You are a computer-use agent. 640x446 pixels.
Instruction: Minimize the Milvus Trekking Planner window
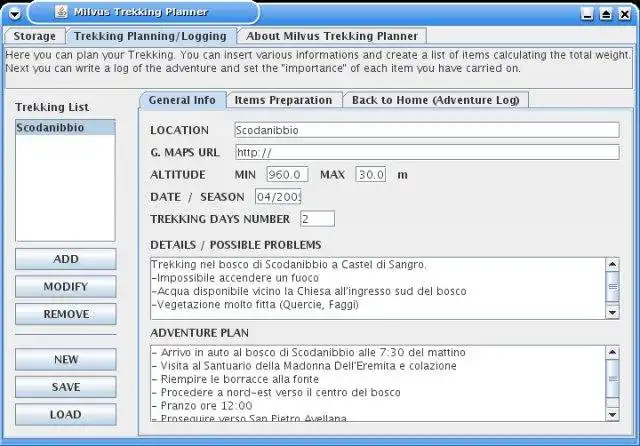(x=587, y=14)
